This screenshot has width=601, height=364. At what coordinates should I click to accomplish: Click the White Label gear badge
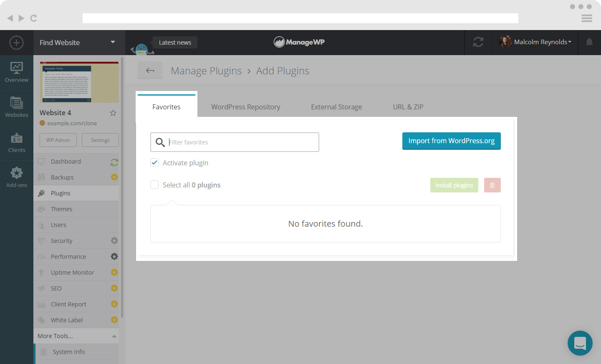point(114,320)
